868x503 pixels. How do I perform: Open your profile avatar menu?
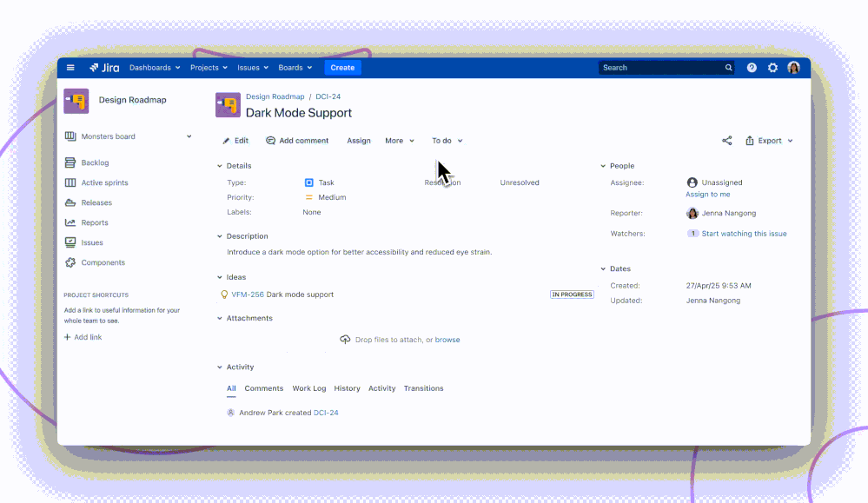(793, 67)
